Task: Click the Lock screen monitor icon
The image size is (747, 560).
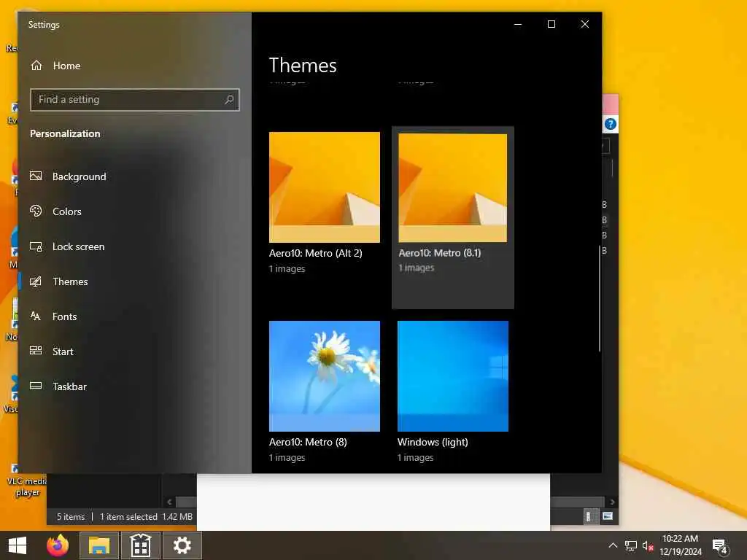Action: point(36,246)
